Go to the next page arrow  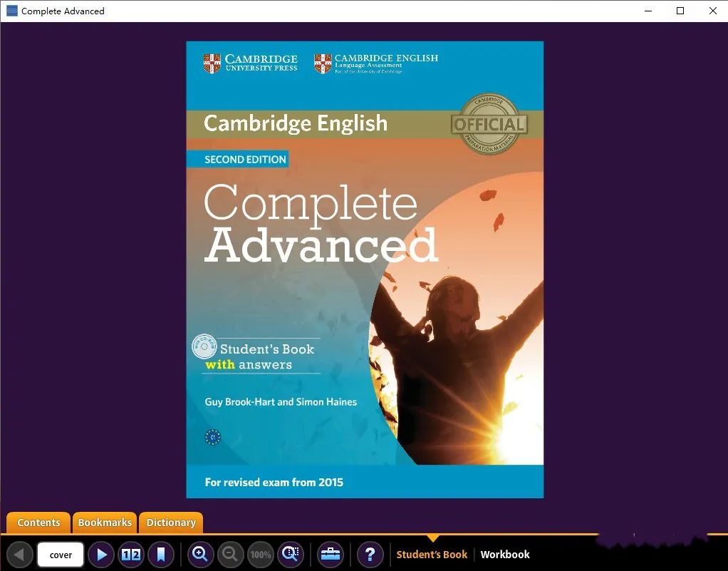tap(100, 555)
